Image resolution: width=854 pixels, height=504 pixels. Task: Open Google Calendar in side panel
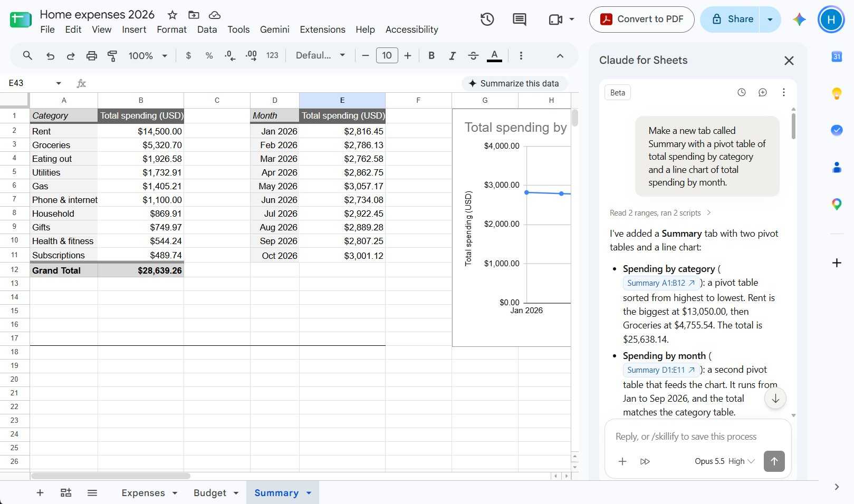pyautogui.click(x=837, y=56)
